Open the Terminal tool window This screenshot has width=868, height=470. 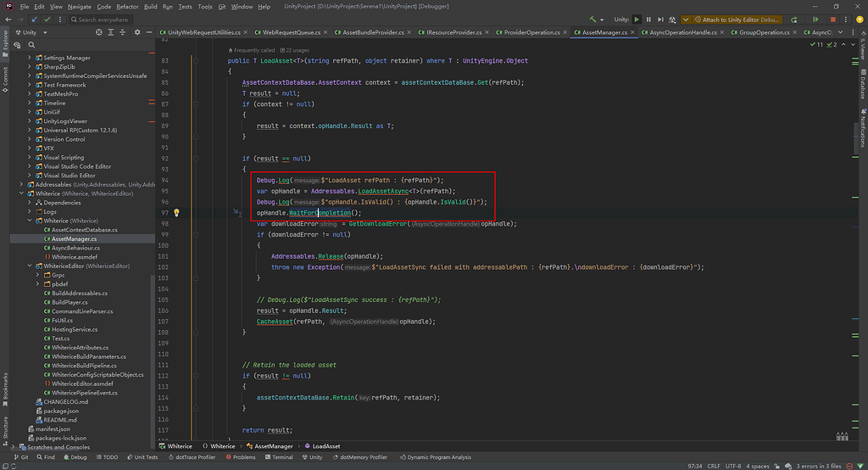tap(278, 456)
